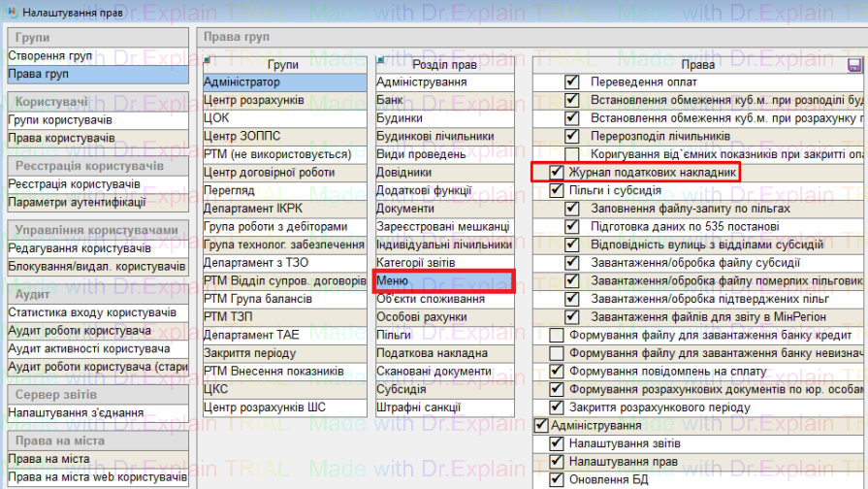Open Статистика входу користувачів under Аудит

(x=91, y=312)
